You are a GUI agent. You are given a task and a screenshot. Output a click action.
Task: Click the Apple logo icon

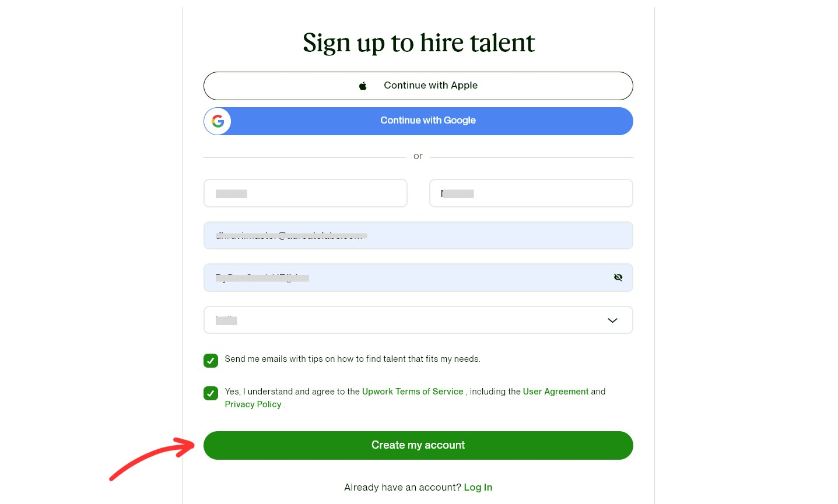[362, 85]
